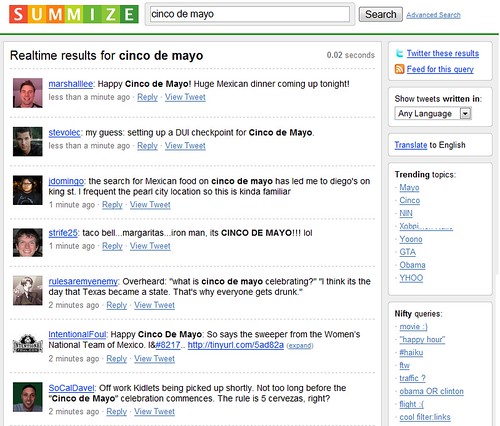Run nifty query cool filter:links
Image resolution: width=500 pixels, height=426 pixels.
(425, 417)
